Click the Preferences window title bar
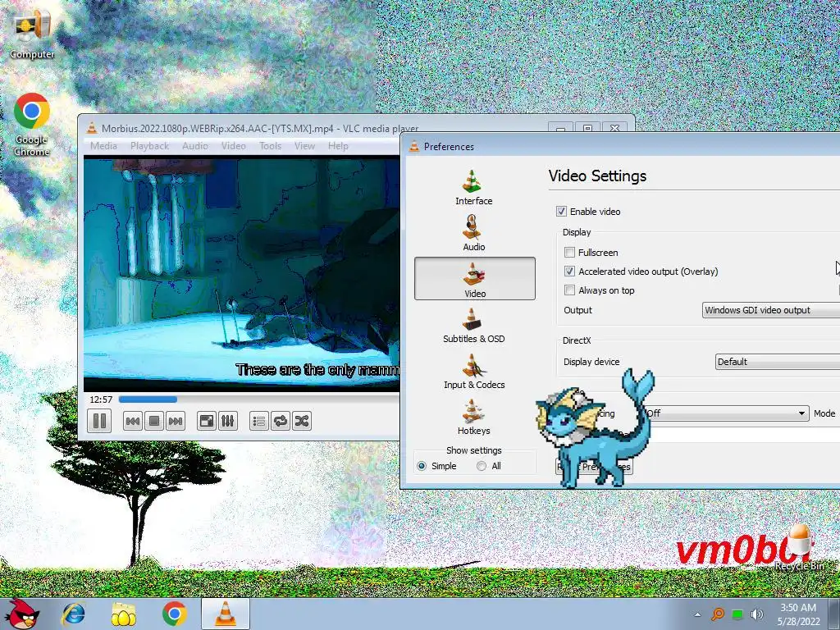 pos(620,146)
